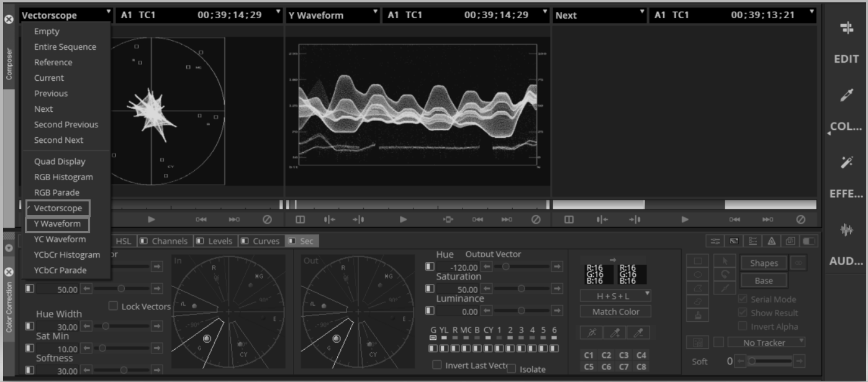Screen dimensions: 868x382
Task: Select the ellipse shape tool
Action: [x=698, y=275]
